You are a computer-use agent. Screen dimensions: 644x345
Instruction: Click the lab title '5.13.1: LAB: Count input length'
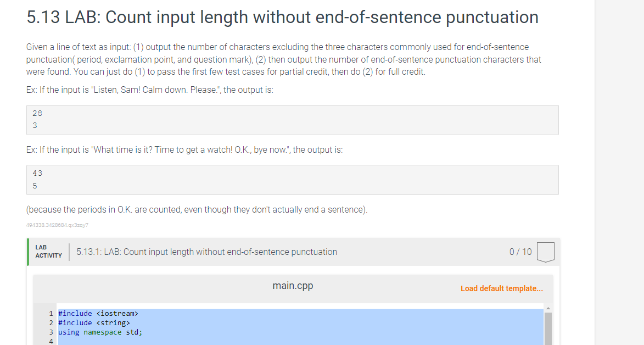206,252
